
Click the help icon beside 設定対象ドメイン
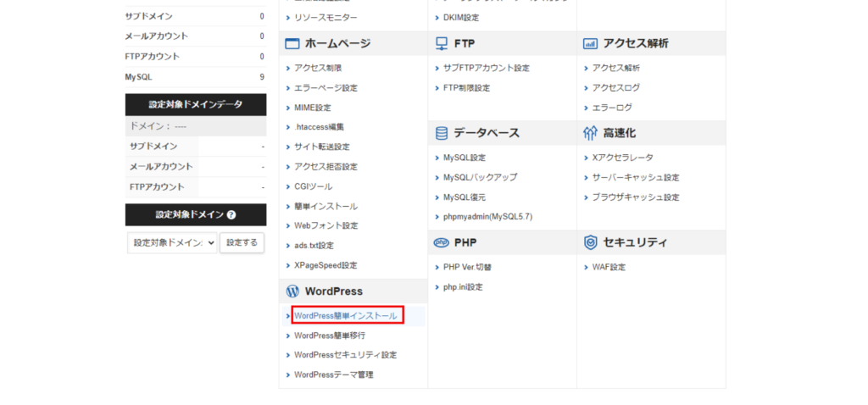click(x=231, y=214)
